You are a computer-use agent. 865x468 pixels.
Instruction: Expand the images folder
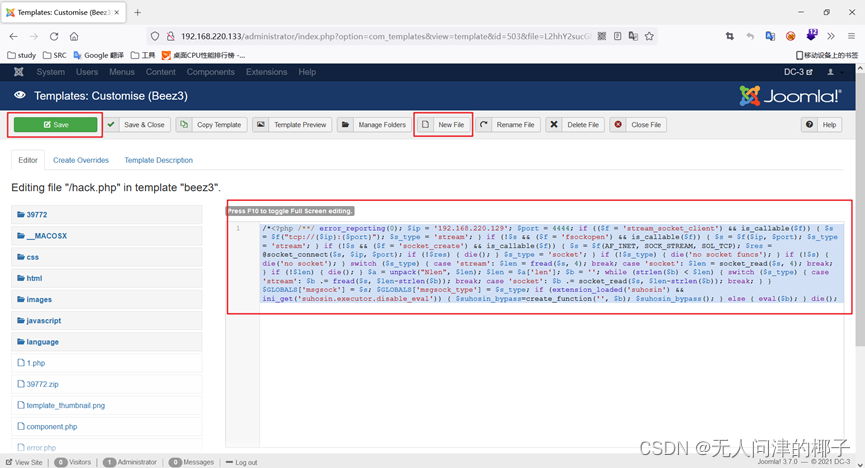[106, 299]
